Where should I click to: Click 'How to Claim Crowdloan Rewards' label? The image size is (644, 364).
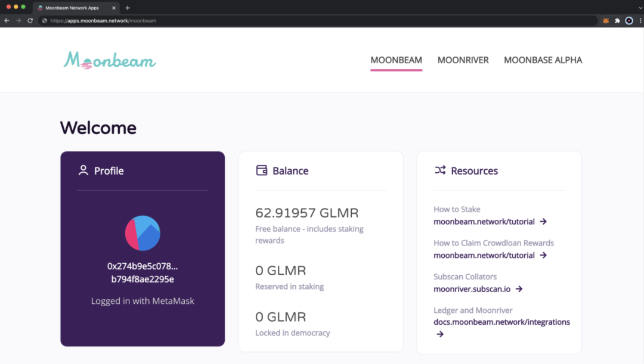tap(494, 243)
